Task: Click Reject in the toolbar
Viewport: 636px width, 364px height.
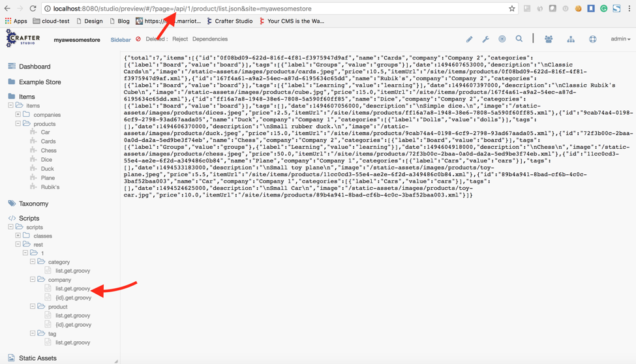Action: coord(179,39)
